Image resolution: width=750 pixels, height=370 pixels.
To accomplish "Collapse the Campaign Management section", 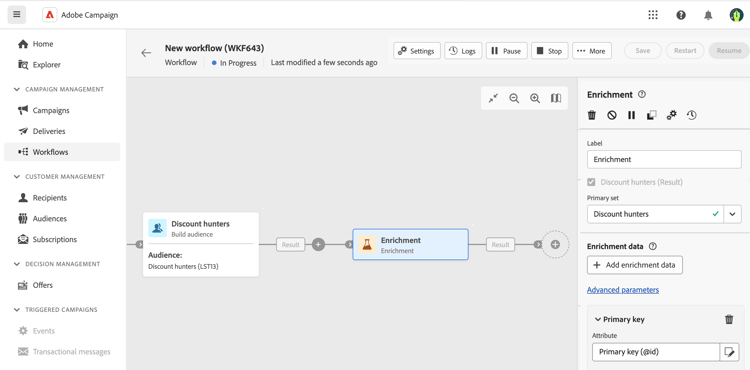I will [x=17, y=89].
